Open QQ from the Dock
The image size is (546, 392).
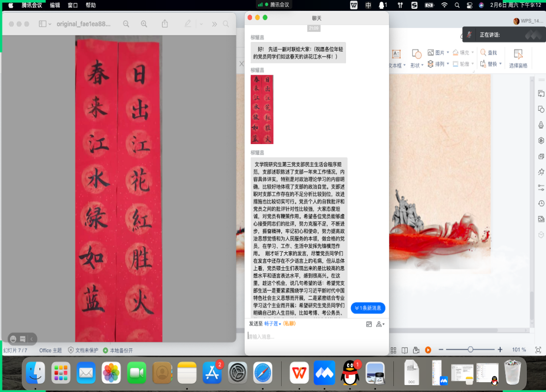[351, 372]
